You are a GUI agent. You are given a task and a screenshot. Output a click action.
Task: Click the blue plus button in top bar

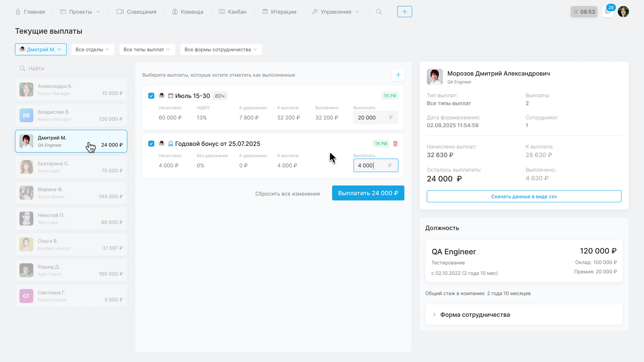click(x=404, y=11)
